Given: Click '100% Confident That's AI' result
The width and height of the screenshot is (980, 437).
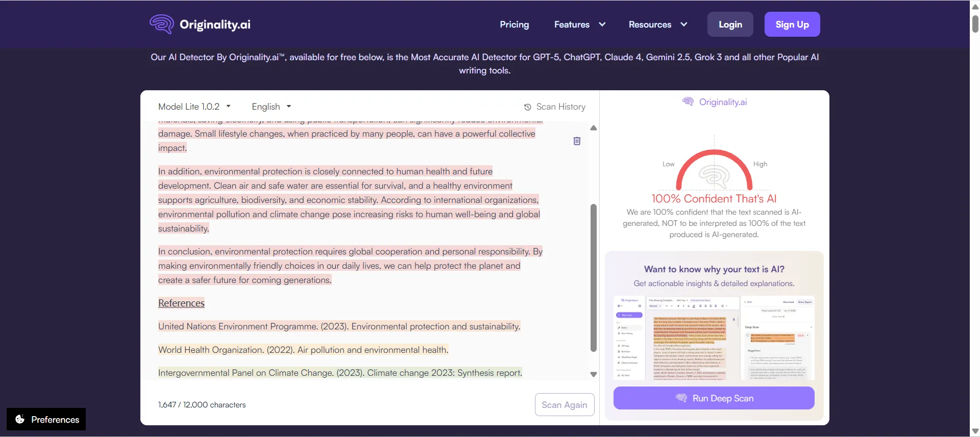Looking at the screenshot, I should tap(714, 198).
